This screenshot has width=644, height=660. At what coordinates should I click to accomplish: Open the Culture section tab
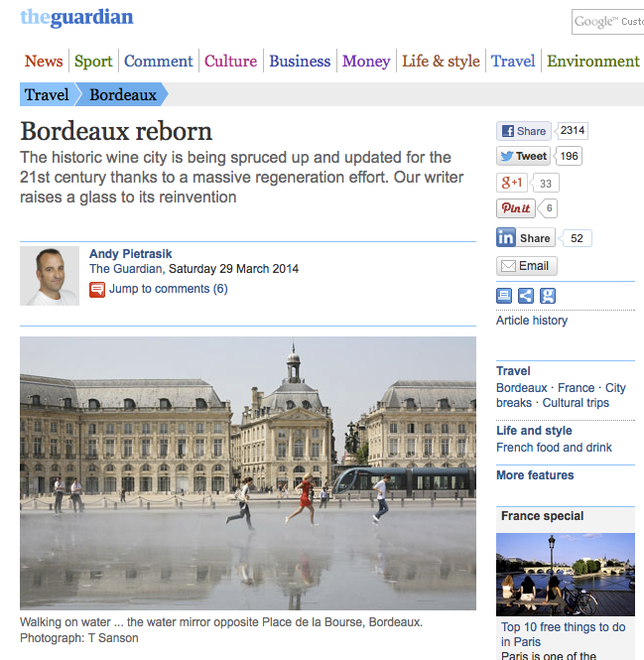click(x=230, y=61)
